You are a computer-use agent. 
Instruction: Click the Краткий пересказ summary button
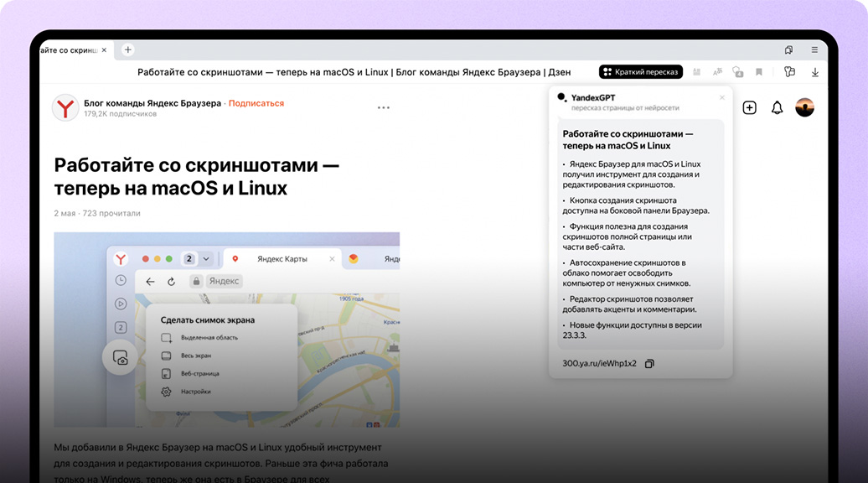(641, 72)
